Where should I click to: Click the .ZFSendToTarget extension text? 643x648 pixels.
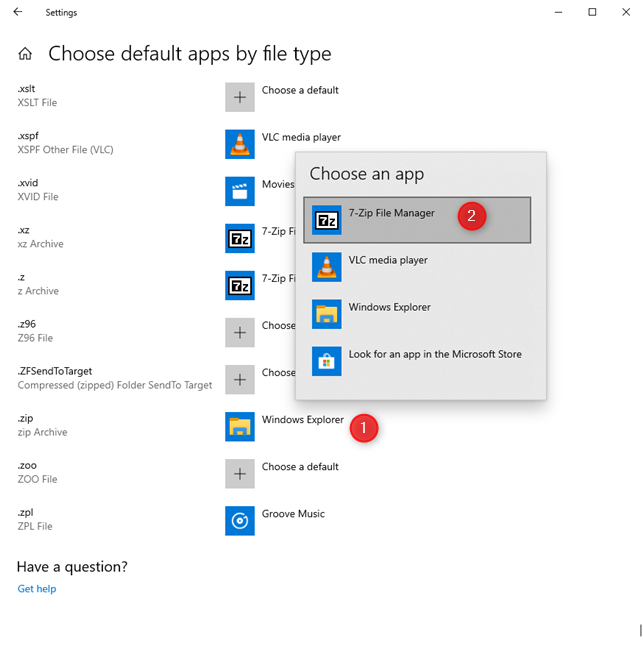(55, 371)
